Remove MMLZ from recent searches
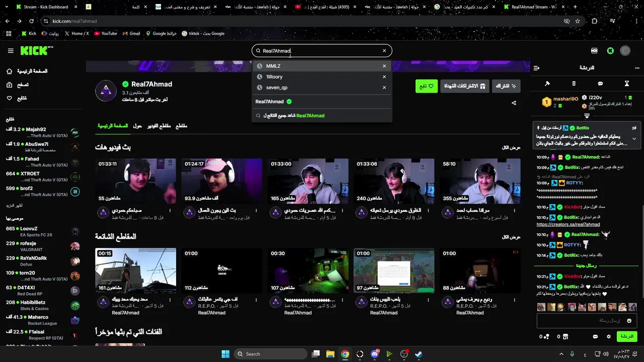 point(384,66)
